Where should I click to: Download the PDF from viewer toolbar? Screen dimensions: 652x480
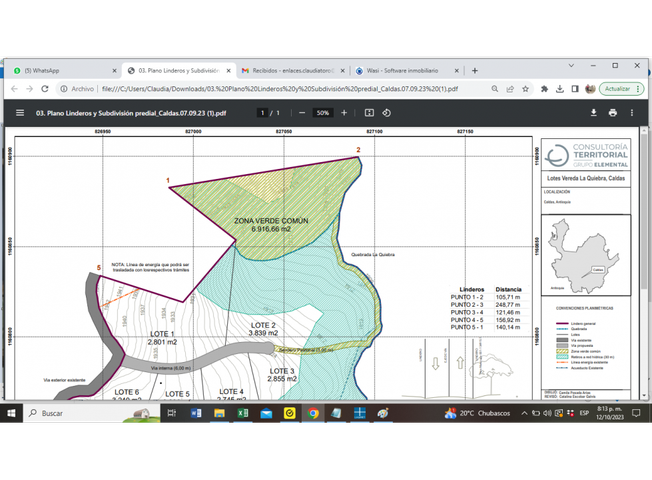pos(594,113)
